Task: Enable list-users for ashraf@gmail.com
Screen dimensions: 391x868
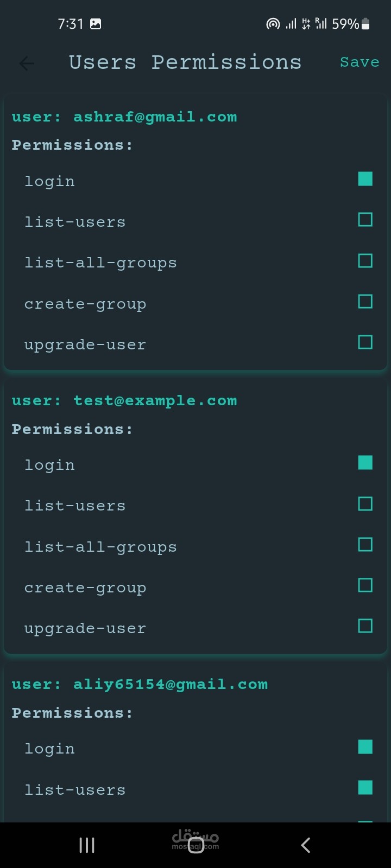Action: [x=365, y=220]
